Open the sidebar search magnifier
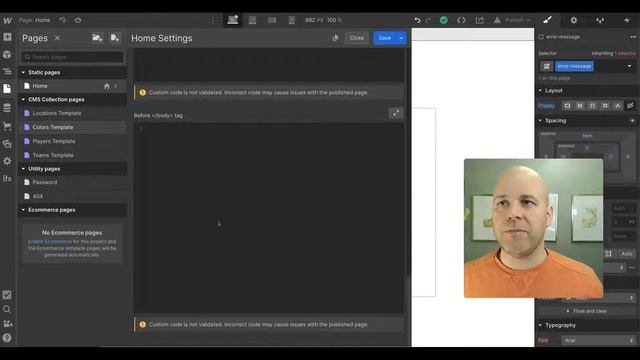The image size is (640, 360). [7, 309]
